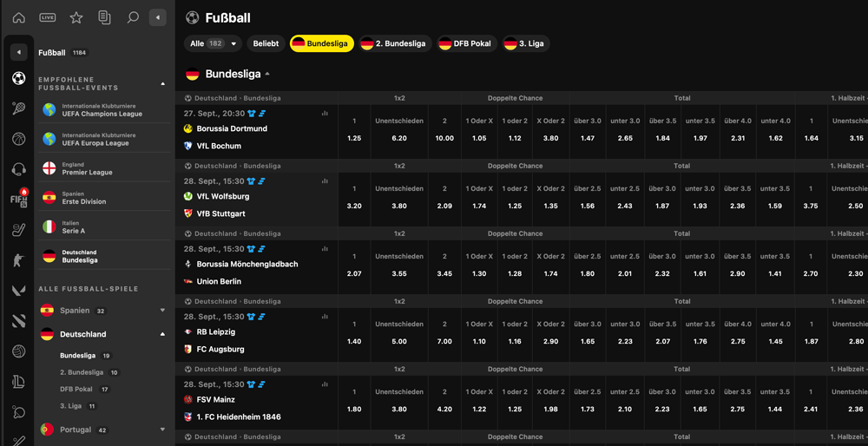This screenshot has height=446, width=868.
Task: Open statistics for RB Leipzig match
Action: point(325,317)
